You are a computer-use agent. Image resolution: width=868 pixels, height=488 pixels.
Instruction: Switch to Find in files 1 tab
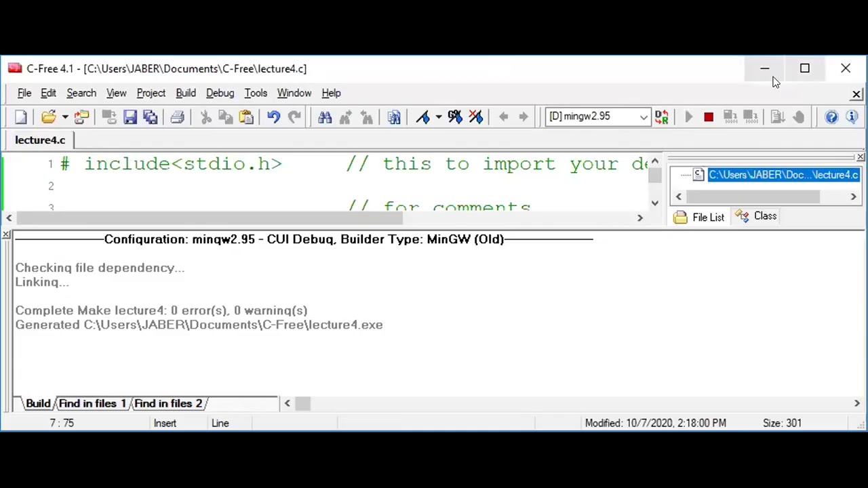(x=92, y=403)
